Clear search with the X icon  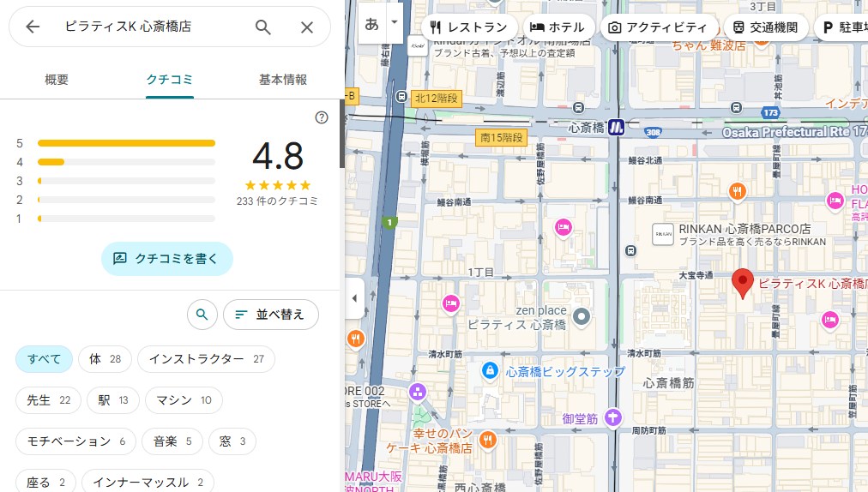pos(307,27)
